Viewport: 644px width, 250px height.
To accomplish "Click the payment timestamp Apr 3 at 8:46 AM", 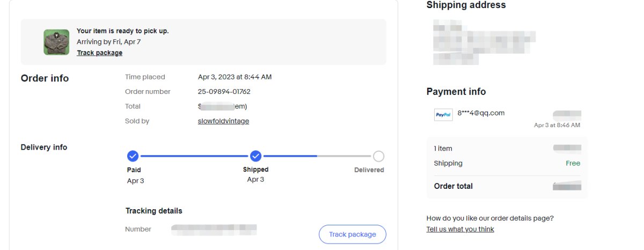I will pyautogui.click(x=557, y=125).
